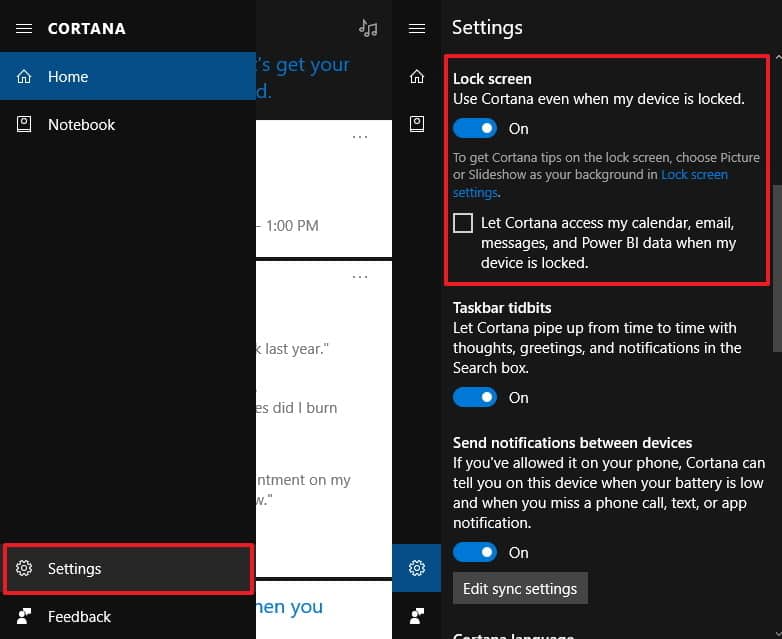Image resolution: width=782 pixels, height=639 pixels.
Task: Click the '1:00 PM' text on the card
Action: pos(292,226)
